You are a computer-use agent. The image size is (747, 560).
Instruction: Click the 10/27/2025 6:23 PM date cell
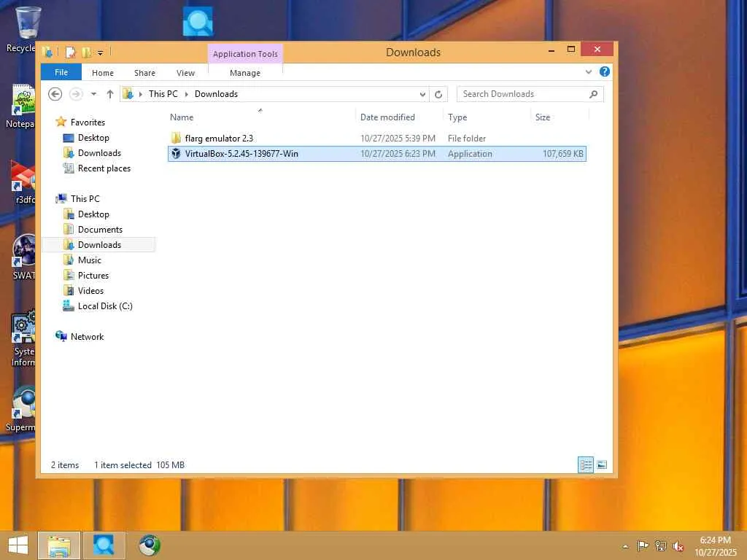tap(398, 154)
